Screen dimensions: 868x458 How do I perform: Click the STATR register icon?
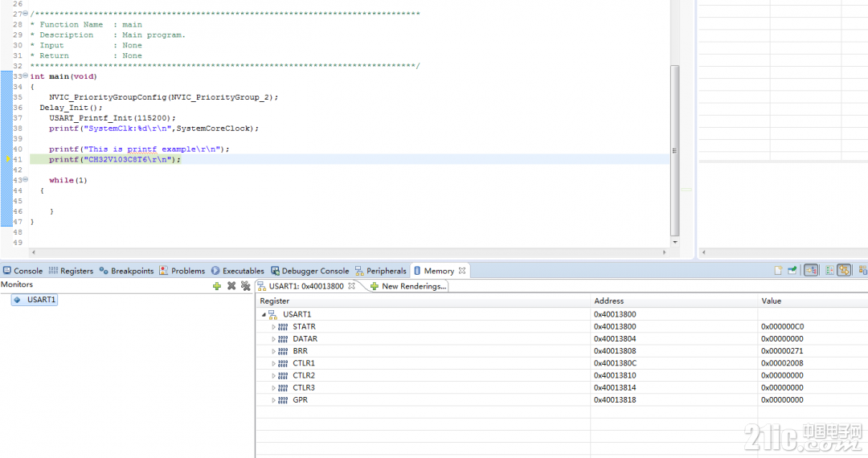(283, 327)
